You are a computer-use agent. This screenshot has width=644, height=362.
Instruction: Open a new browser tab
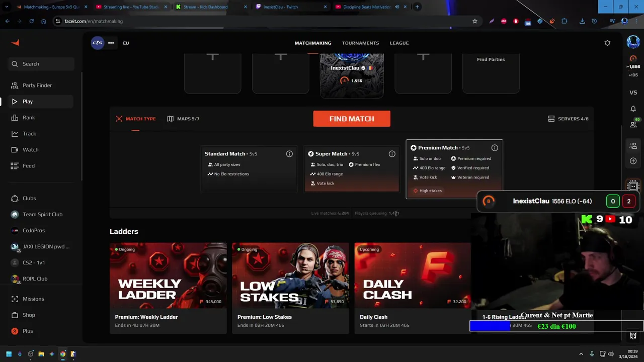coord(417,7)
